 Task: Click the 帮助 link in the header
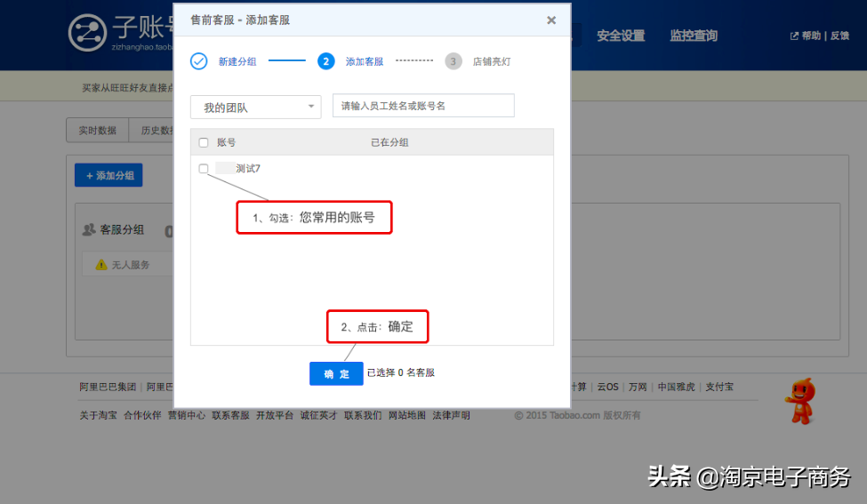point(811,36)
